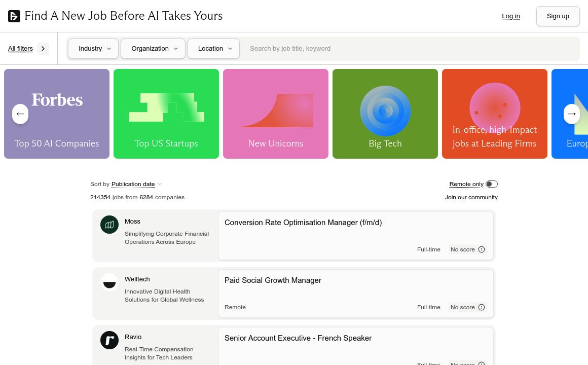This screenshot has height=365, width=588.
Task: Click the Welltech company logo
Action: coord(109,282)
